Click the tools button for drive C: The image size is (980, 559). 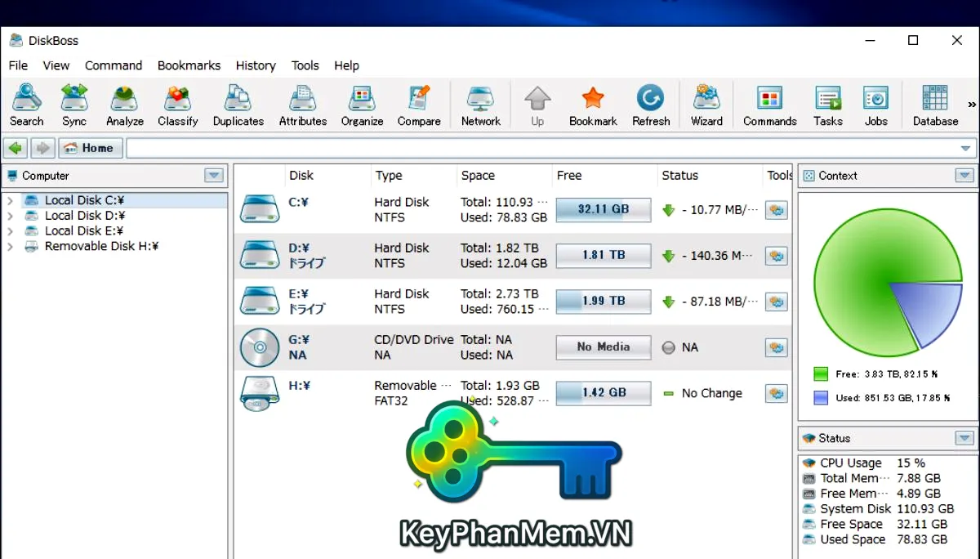[776, 210]
